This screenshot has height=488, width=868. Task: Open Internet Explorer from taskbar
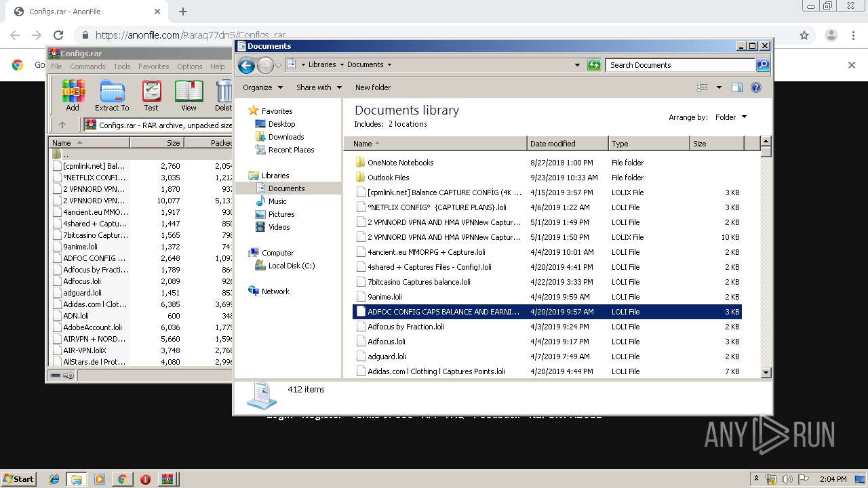coord(54,479)
